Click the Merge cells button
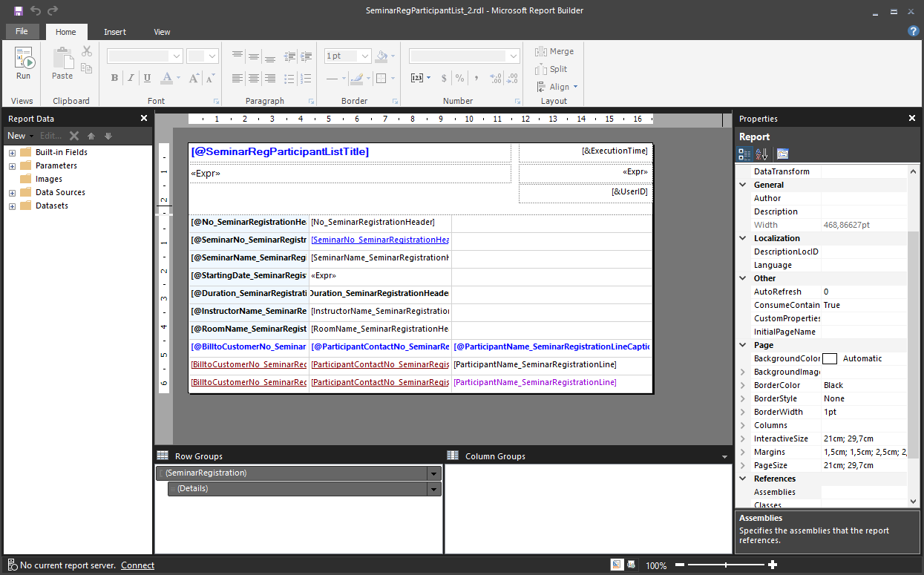 click(x=555, y=51)
